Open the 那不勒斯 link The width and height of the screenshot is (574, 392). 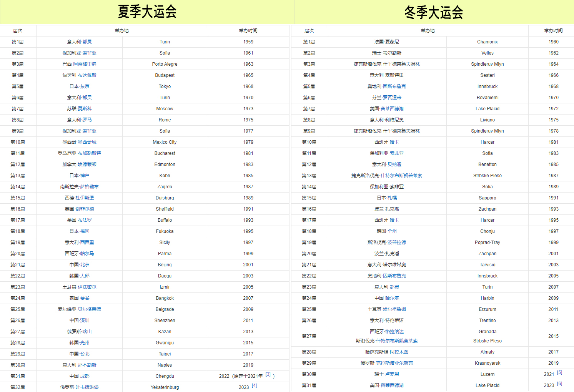[x=87, y=365]
